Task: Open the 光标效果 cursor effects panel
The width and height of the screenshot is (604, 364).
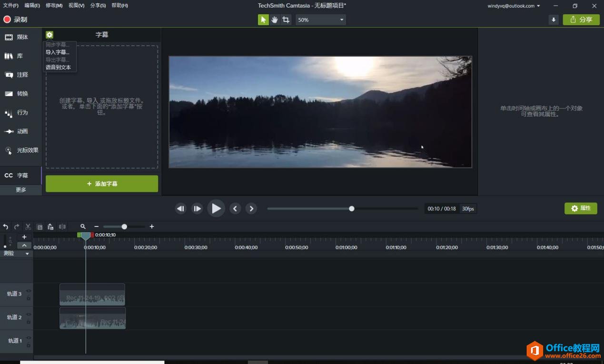Action: coord(22,150)
